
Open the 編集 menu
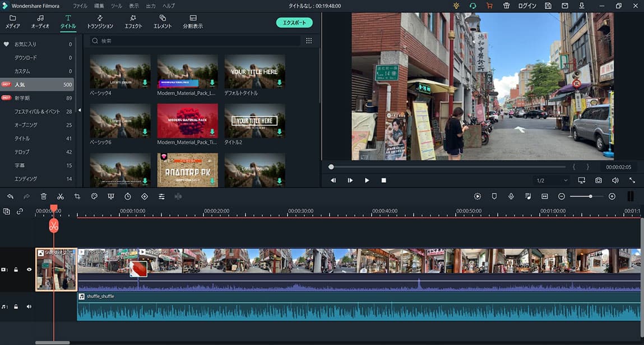tap(99, 6)
